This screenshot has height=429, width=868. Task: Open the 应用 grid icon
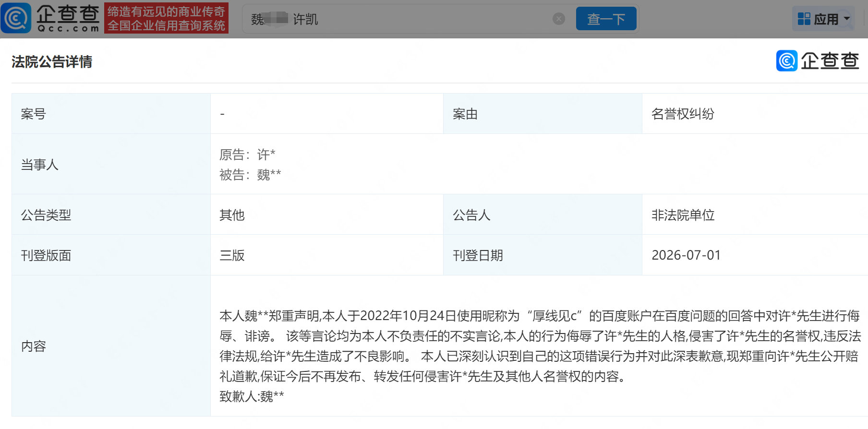click(804, 19)
